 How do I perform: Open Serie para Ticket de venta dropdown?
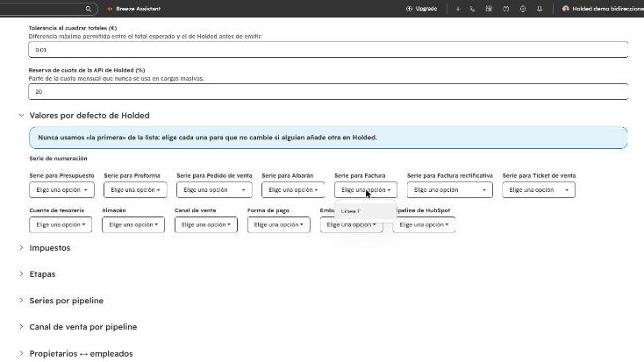pos(539,190)
